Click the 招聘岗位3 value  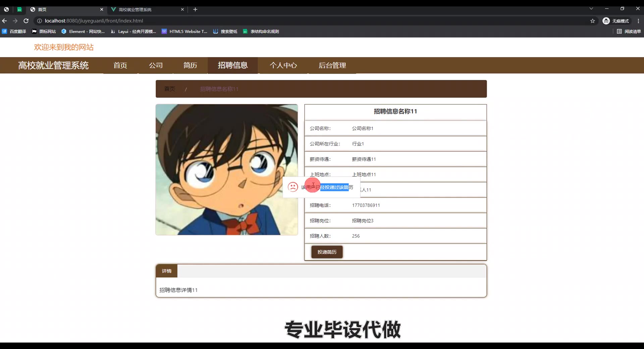[x=363, y=221]
